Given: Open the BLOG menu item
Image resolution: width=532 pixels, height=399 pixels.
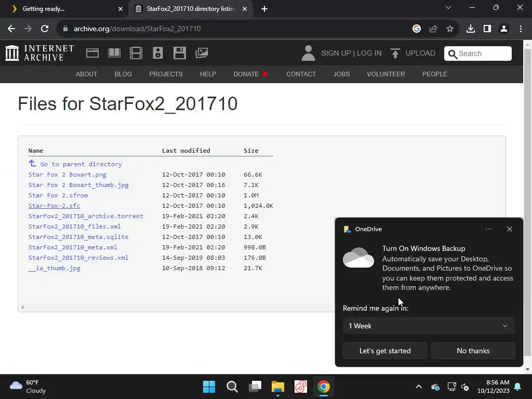Looking at the screenshot, I should tap(123, 74).
